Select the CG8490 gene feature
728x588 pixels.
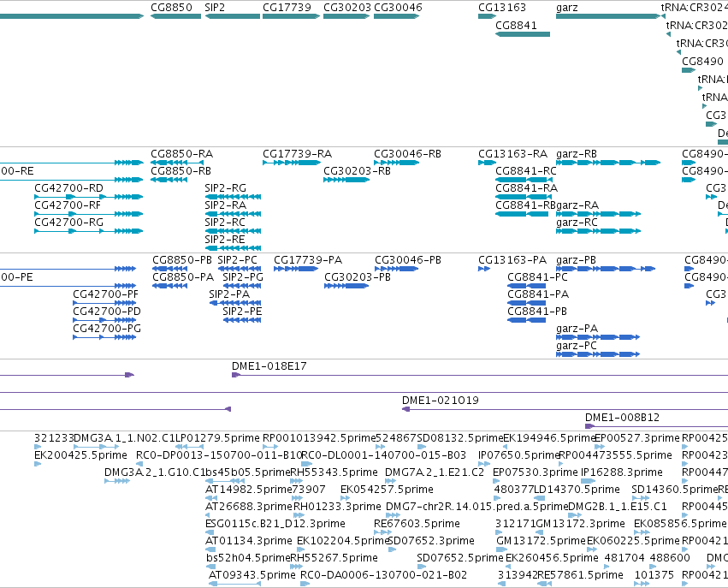[689, 70]
